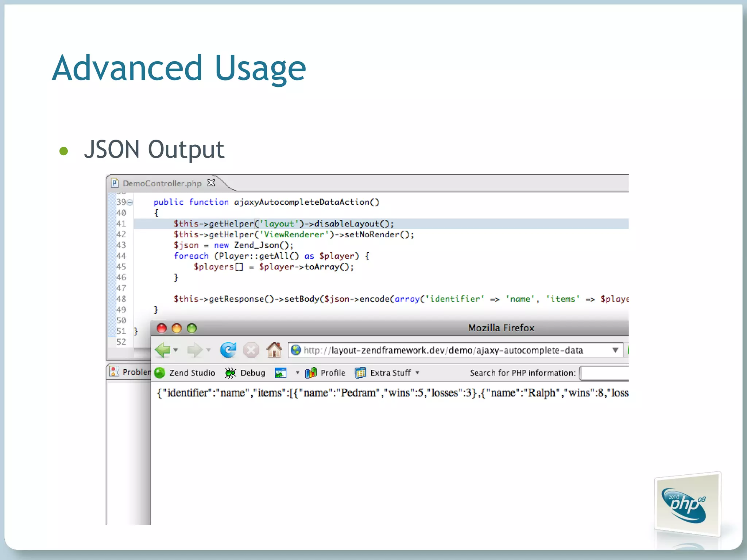Open dropdown arrow next to picture icon
This screenshot has height=560, width=747.
click(x=297, y=373)
